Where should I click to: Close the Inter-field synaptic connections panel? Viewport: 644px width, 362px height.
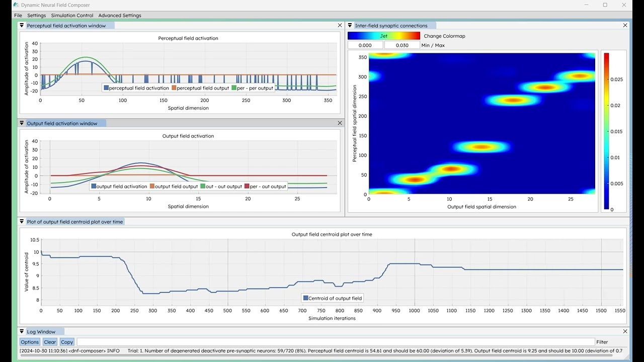[625, 25]
